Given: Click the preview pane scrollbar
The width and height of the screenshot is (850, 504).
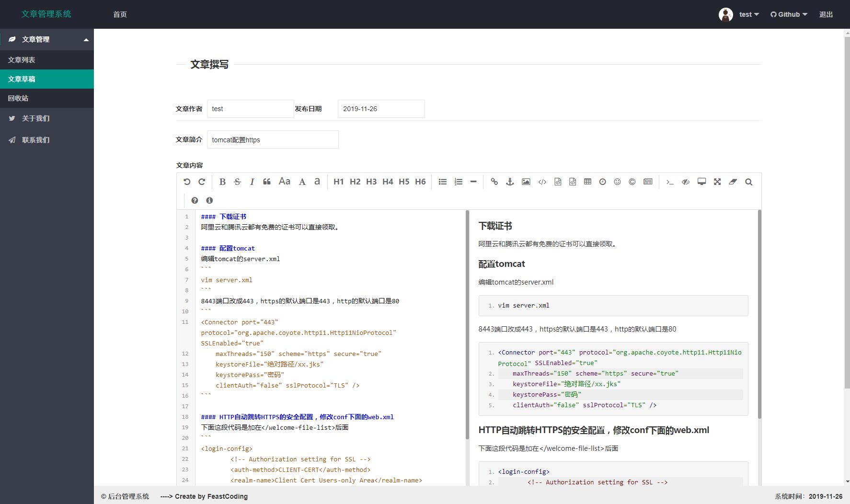Looking at the screenshot, I should coord(759,314).
